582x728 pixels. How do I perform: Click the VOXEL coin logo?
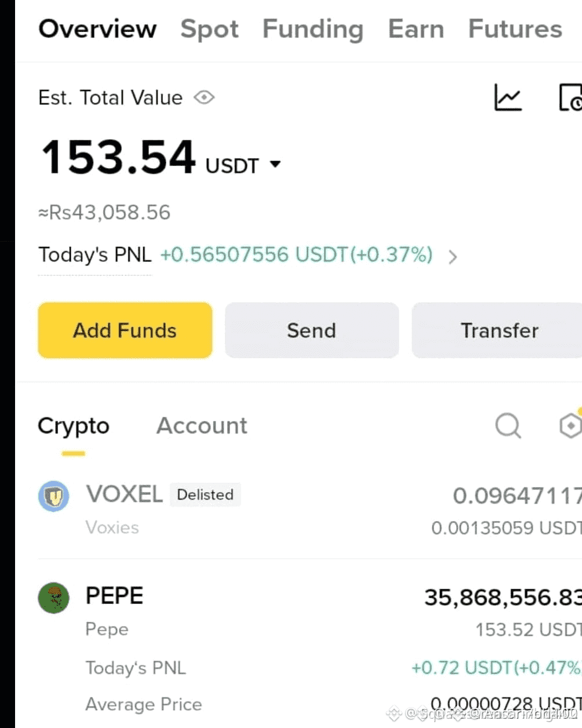(x=54, y=496)
